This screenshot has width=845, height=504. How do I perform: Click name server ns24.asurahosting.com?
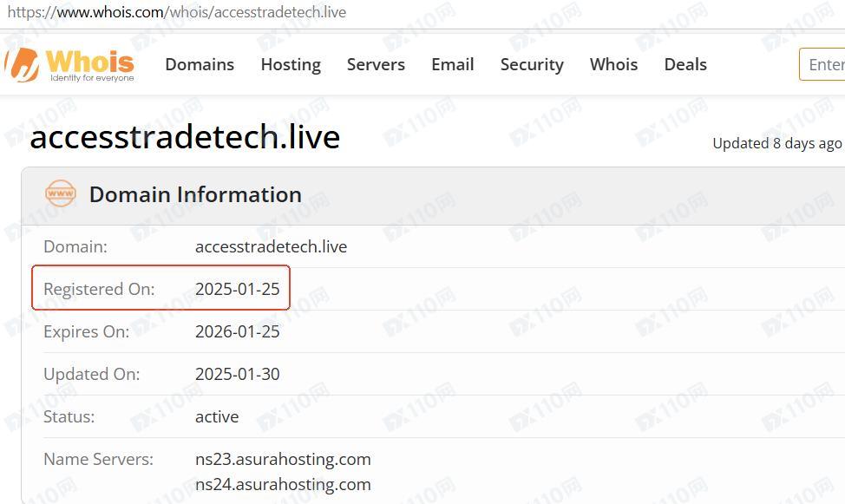pyautogui.click(x=283, y=485)
